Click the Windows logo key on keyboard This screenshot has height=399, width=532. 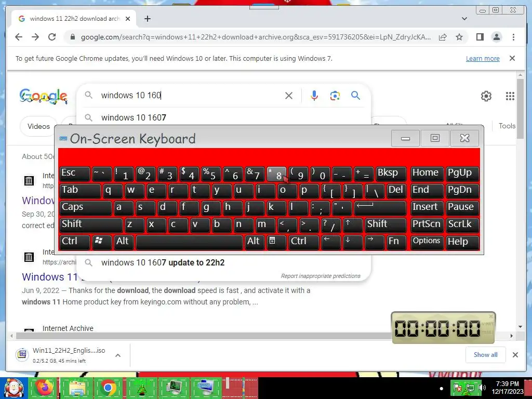coord(102,242)
